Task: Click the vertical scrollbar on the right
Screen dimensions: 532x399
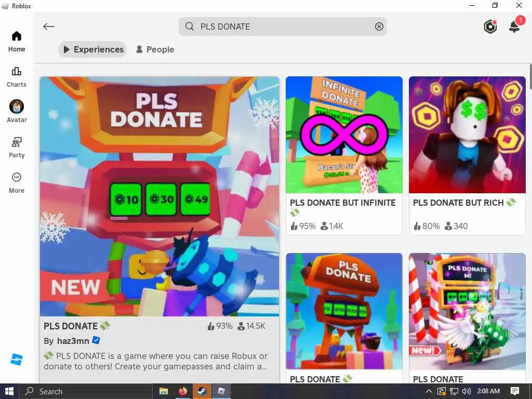Action: (x=530, y=76)
